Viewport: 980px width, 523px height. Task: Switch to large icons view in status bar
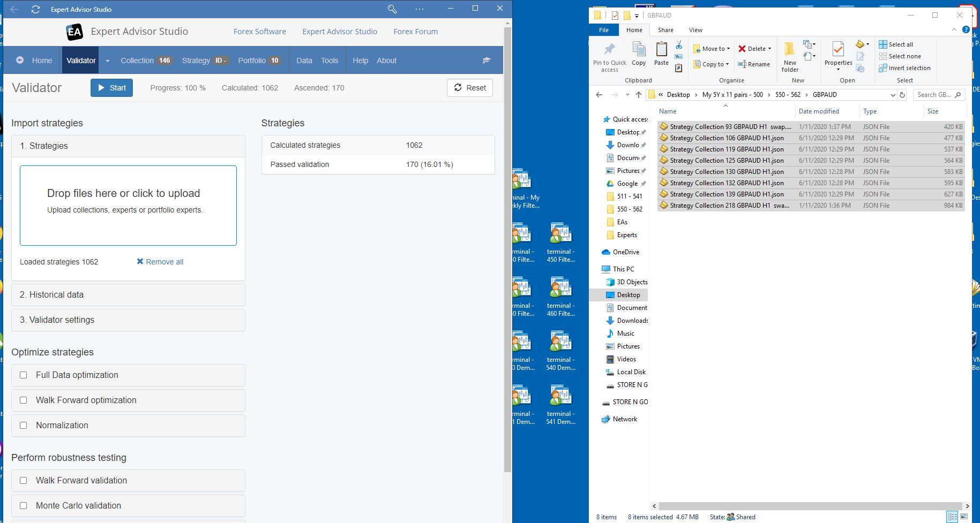click(x=964, y=517)
